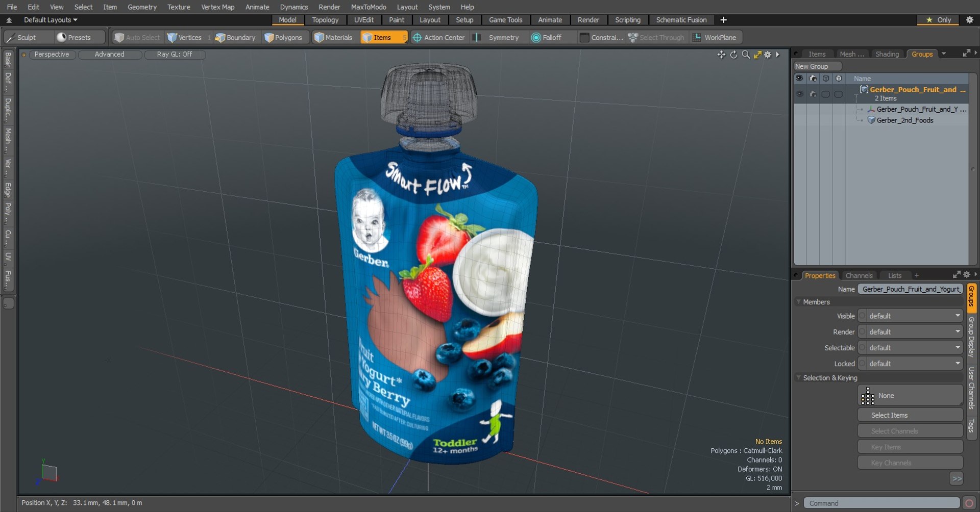Expand the Groups panel to full size
Image resolution: width=980 pixels, height=512 pixels.
coord(966,54)
